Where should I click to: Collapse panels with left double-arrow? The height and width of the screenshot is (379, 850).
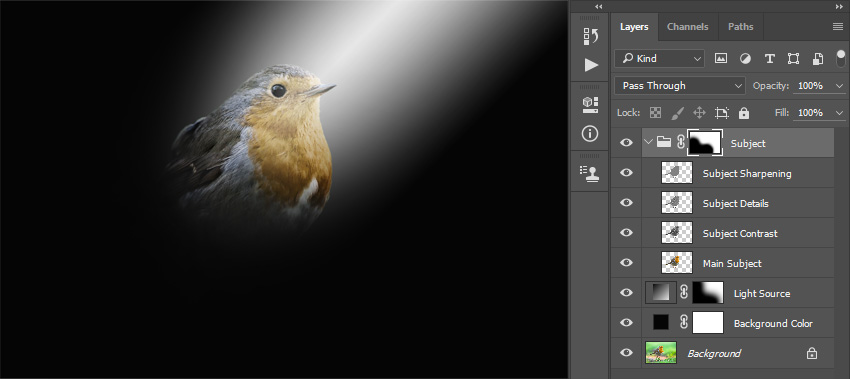tap(598, 7)
